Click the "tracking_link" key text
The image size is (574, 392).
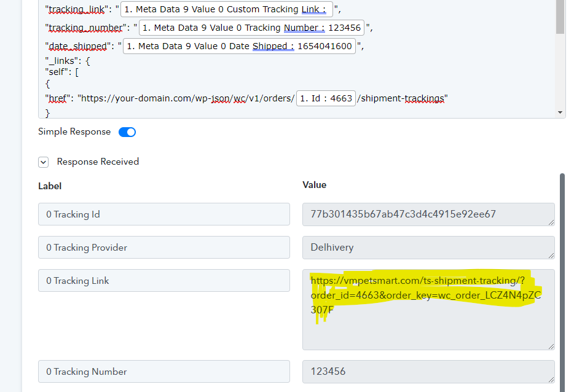click(x=77, y=9)
